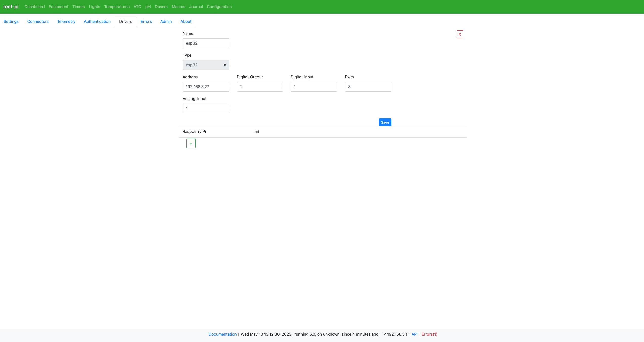644x342 pixels.
Task: Switch to the Settings tab
Action: pyautogui.click(x=11, y=21)
